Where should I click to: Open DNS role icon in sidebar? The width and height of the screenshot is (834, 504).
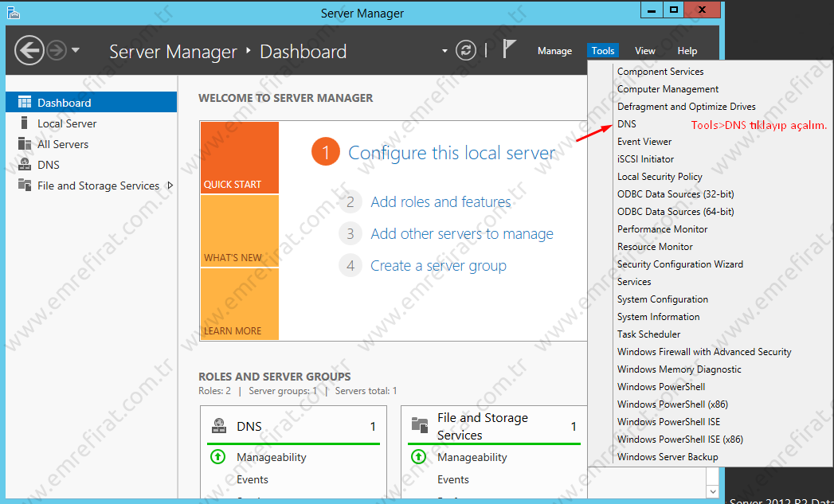point(24,165)
